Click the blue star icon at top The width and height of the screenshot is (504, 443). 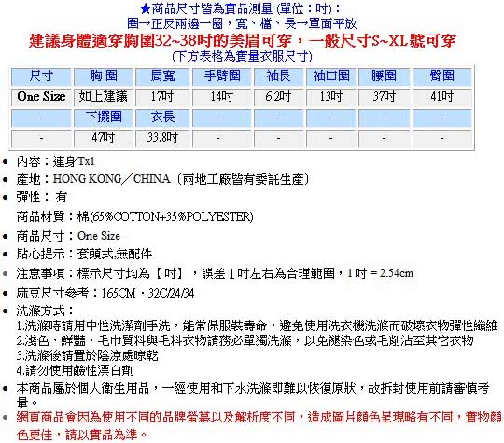[146, 8]
